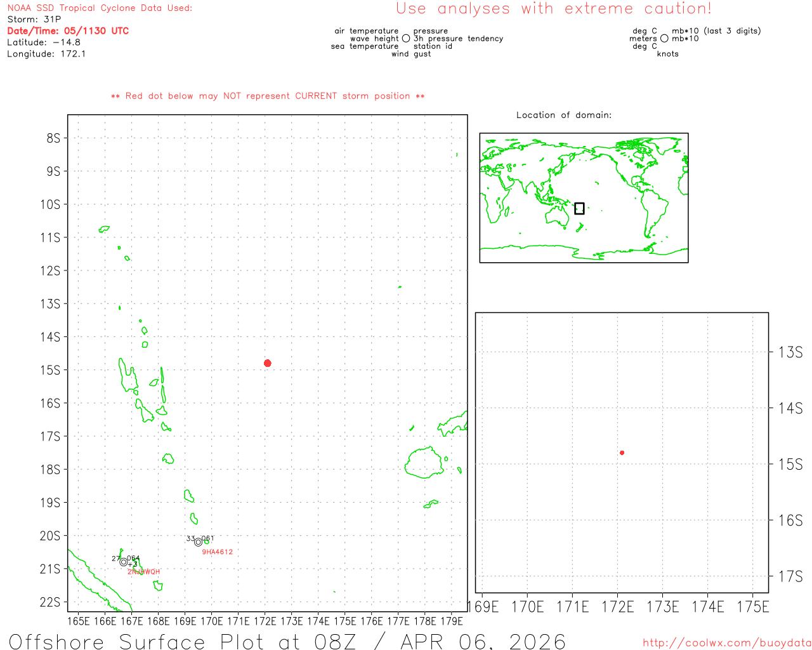The width and height of the screenshot is (812, 650).
Task: Click the '20S' latitude label on main map
Action: (x=50, y=536)
